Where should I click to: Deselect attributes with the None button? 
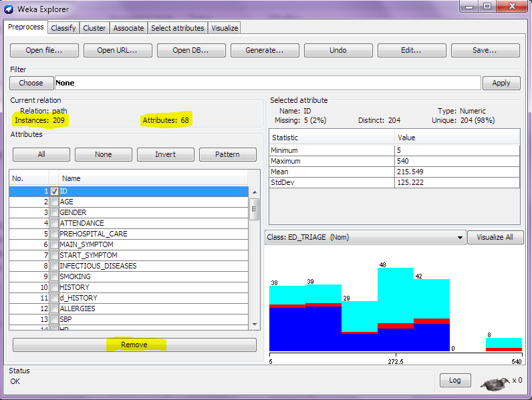tap(104, 154)
